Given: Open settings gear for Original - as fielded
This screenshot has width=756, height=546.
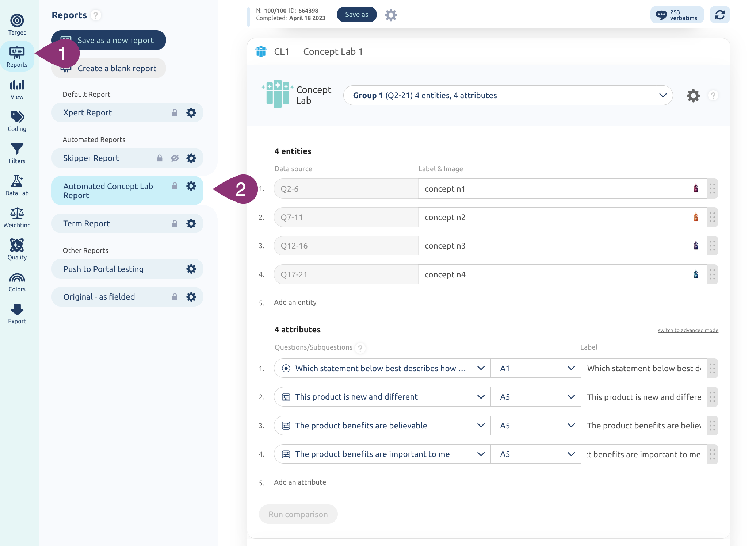Looking at the screenshot, I should point(191,297).
